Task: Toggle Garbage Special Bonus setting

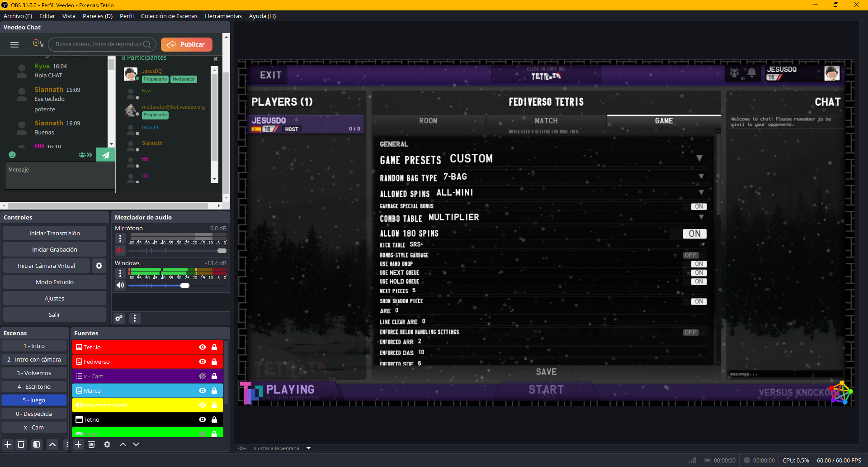Action: [x=699, y=206]
